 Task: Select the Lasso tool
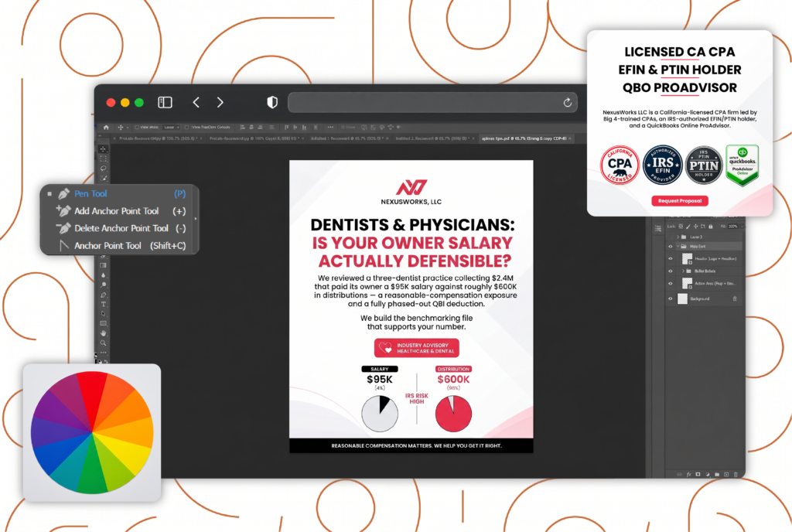click(103, 168)
